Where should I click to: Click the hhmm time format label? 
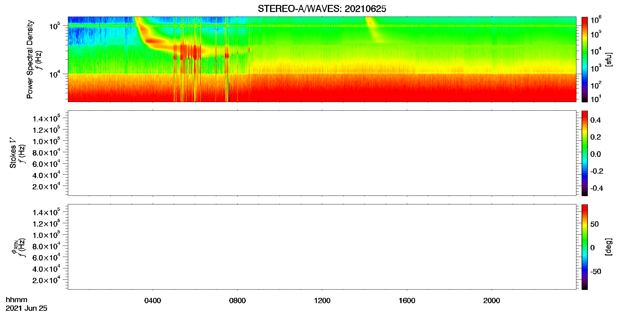point(17,300)
